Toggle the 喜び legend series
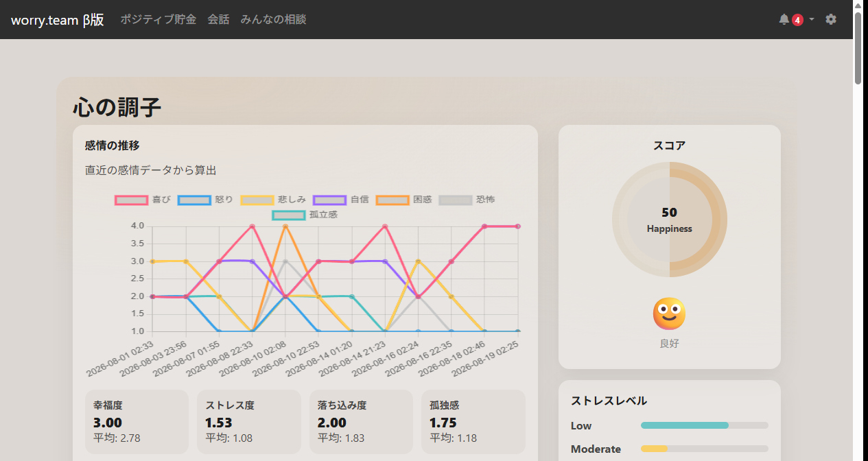 click(142, 200)
